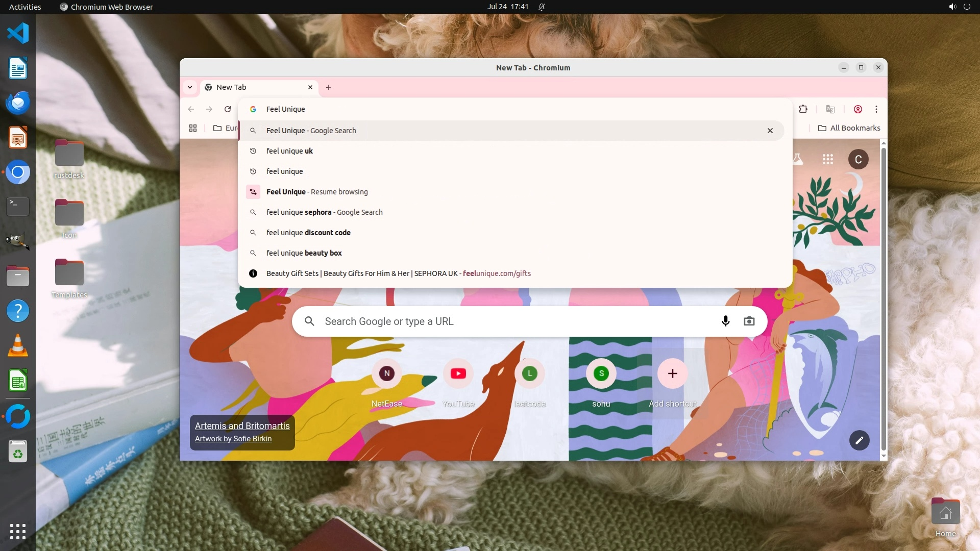The image size is (980, 551).
Task: Open the All Bookmarks folder
Action: [849, 128]
